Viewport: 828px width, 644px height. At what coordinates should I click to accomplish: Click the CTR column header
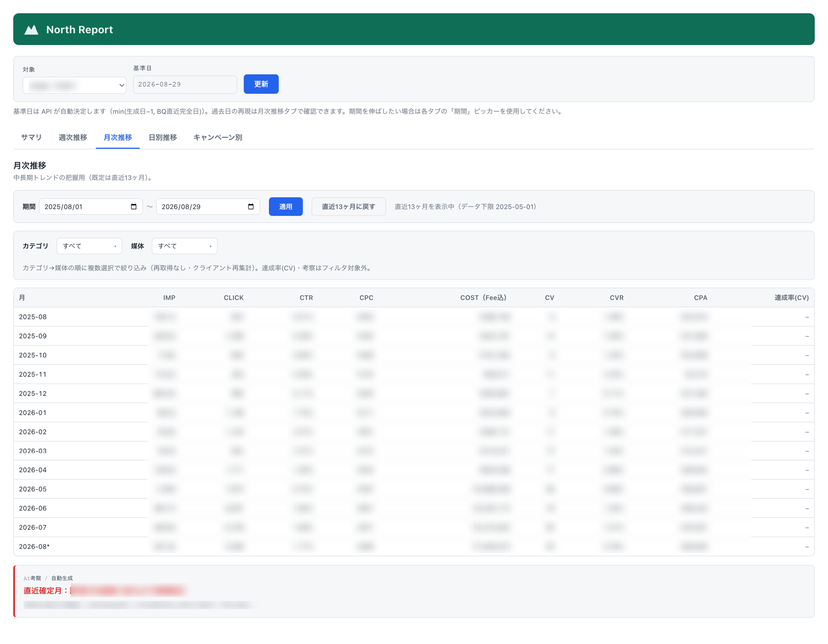point(306,298)
